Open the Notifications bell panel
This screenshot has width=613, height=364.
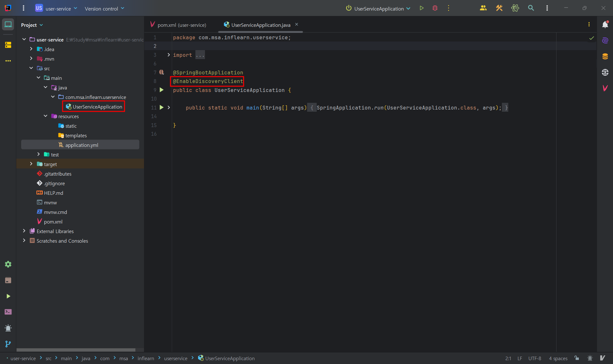click(x=605, y=25)
